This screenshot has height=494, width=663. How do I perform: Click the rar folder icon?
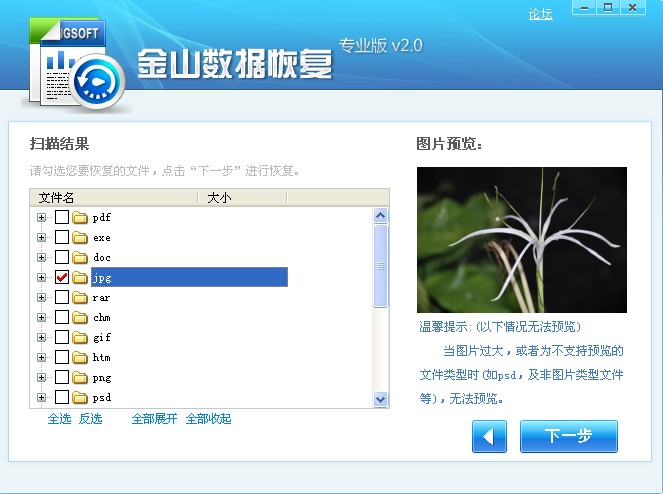[x=79, y=298]
